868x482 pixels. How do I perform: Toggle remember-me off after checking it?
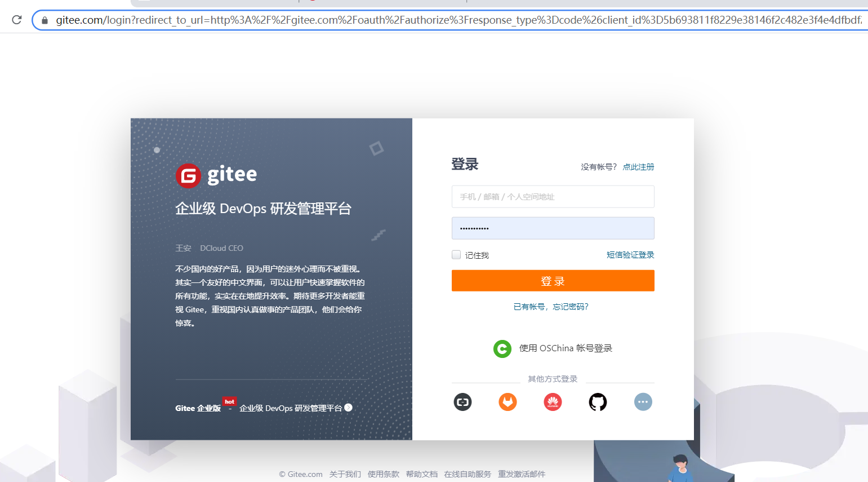pyautogui.click(x=456, y=254)
